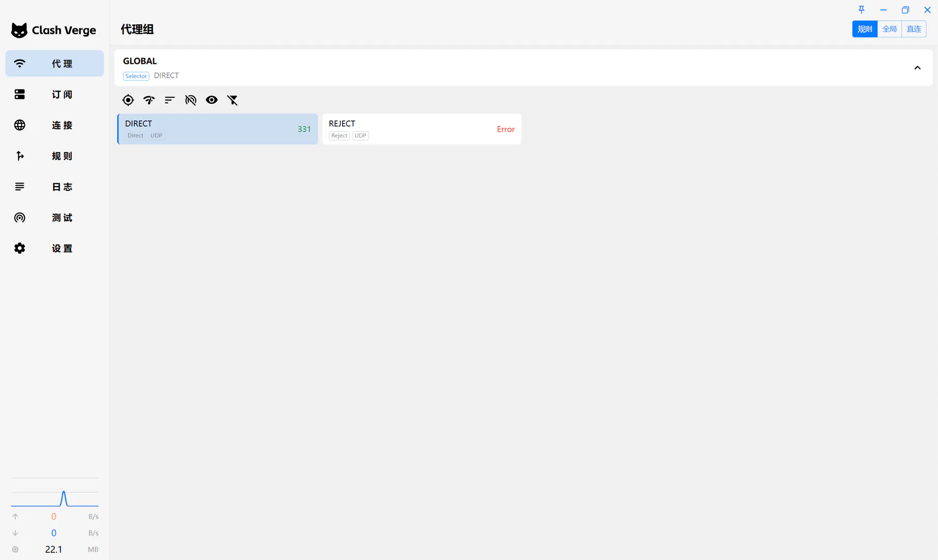
Task: Click the crossed-out signal test URL icon
Action: click(191, 100)
